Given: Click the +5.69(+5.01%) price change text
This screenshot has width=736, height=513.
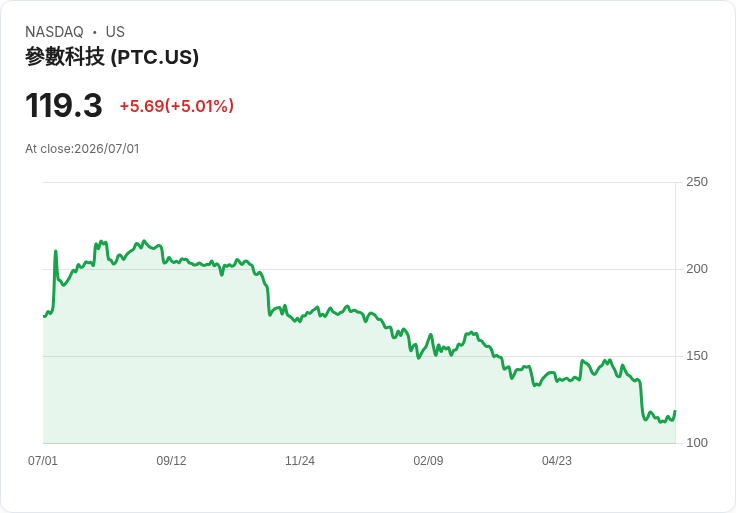Looking at the screenshot, I should (x=176, y=106).
